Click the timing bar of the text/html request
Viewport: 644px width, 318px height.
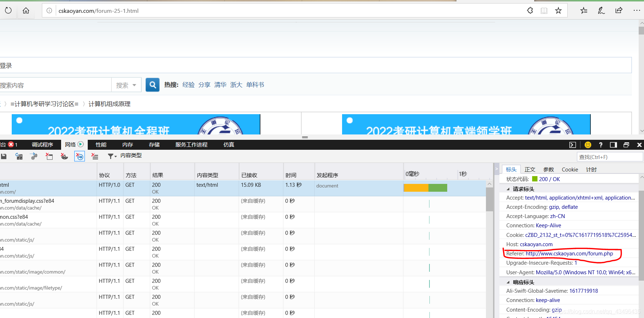(425, 188)
